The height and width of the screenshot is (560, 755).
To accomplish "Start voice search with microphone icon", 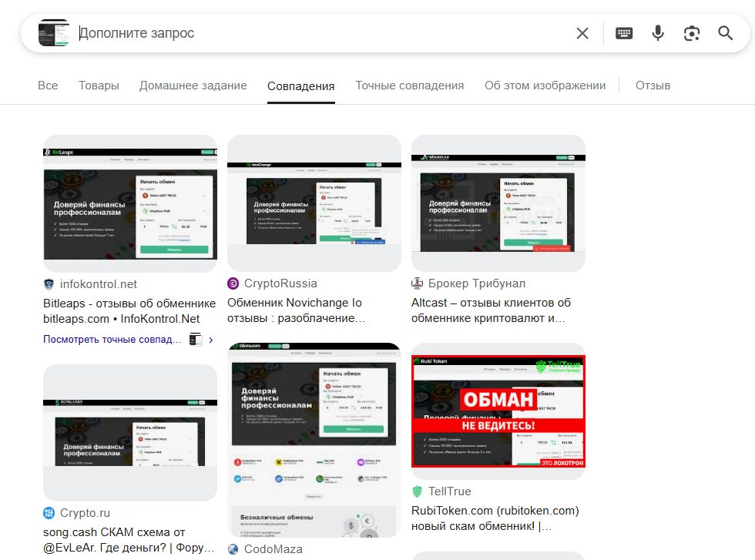I will coord(658,33).
